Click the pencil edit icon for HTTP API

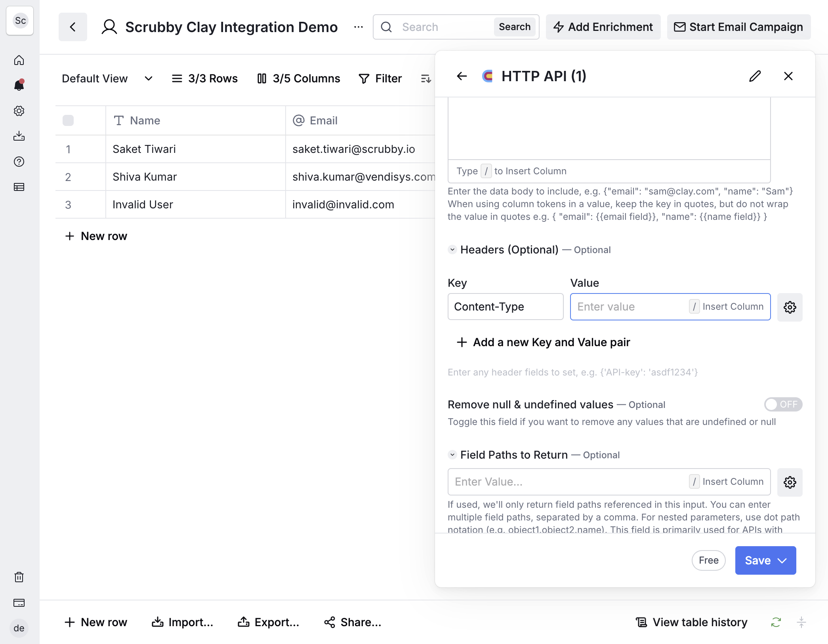click(755, 76)
